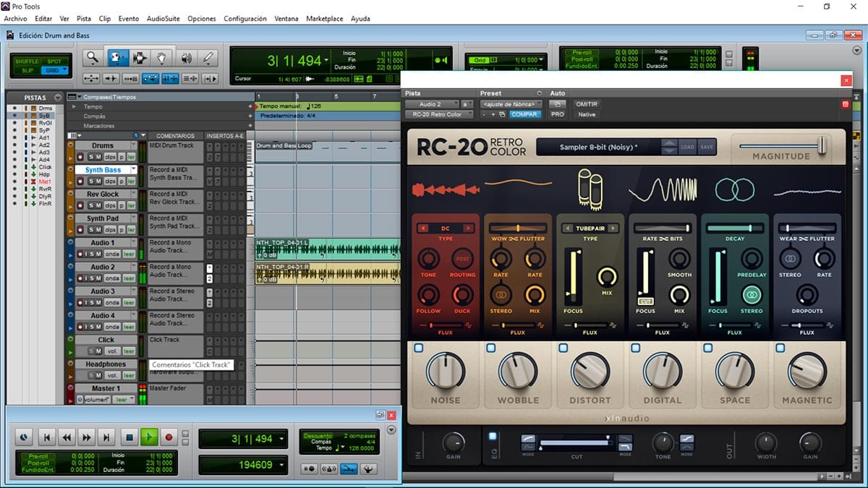The image size is (868, 488).
Task: Enable the SPACE module checkbox
Action: coord(708,348)
